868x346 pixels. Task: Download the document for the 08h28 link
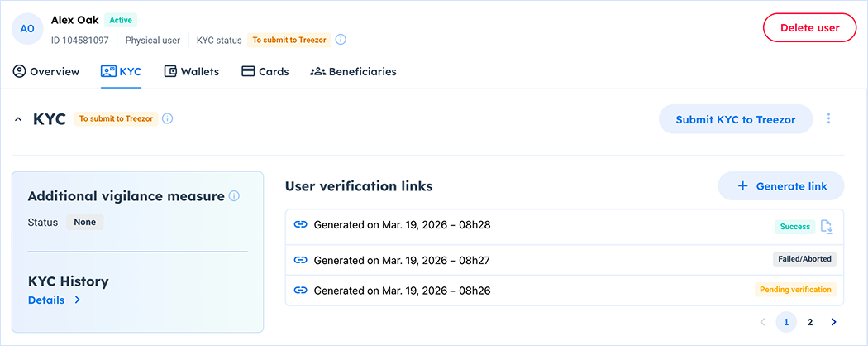click(827, 226)
